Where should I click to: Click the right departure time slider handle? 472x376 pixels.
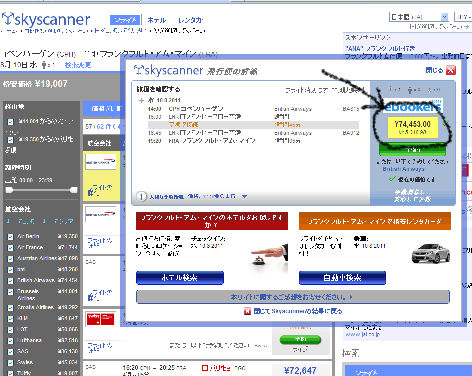[74, 190]
